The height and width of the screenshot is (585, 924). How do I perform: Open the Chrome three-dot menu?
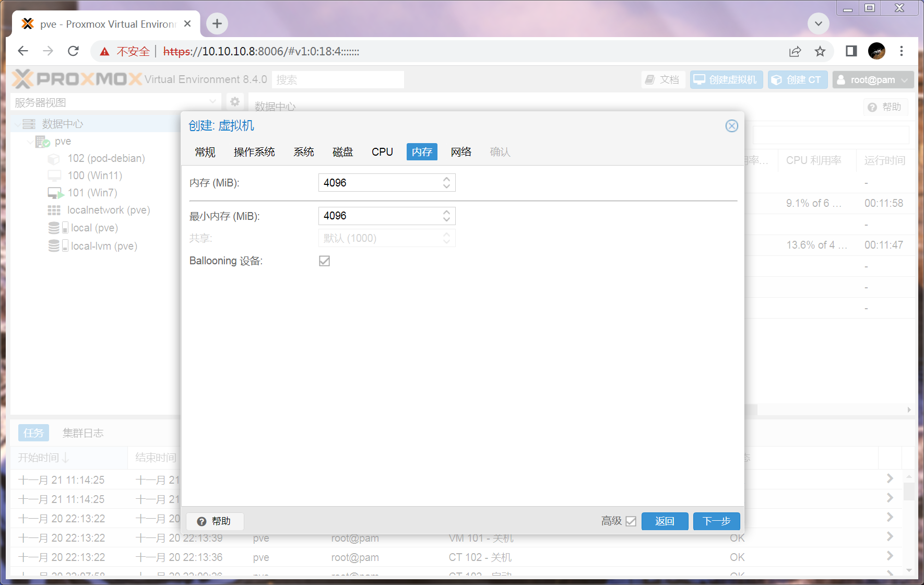(902, 51)
